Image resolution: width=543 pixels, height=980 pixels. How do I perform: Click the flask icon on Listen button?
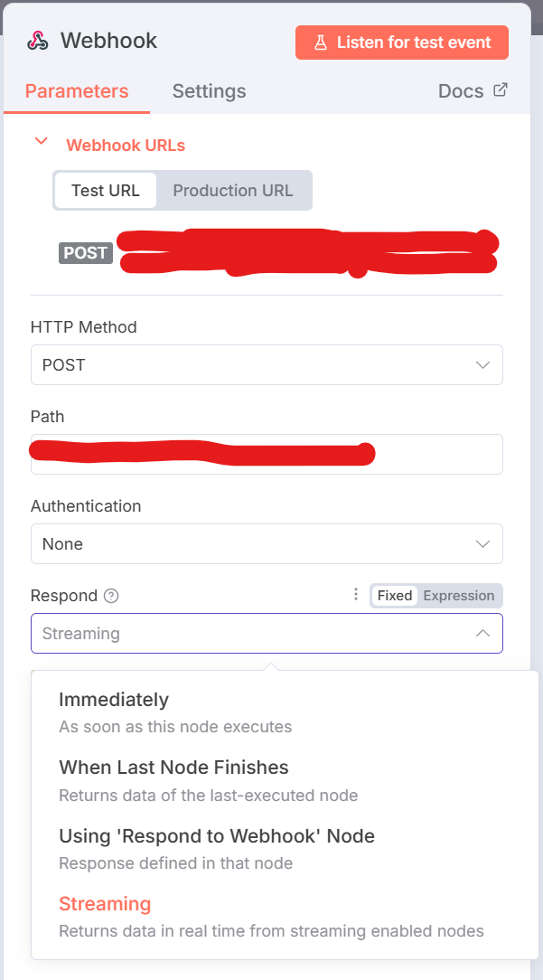(319, 42)
